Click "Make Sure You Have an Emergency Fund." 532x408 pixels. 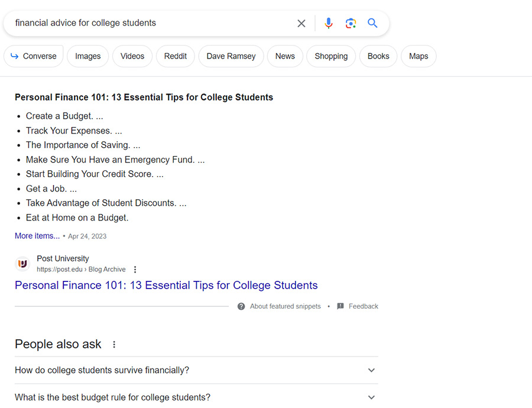[x=115, y=160]
